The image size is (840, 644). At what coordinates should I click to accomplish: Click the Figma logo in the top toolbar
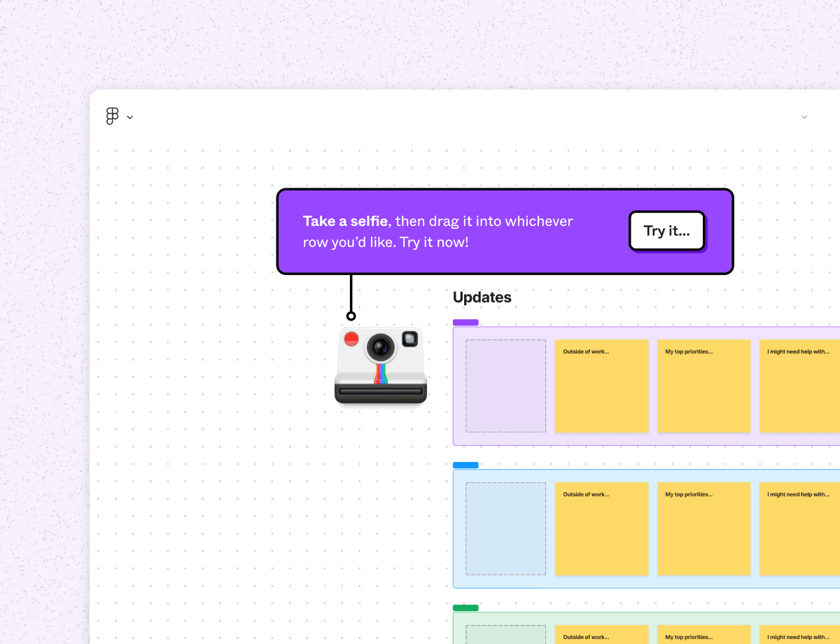(x=111, y=115)
